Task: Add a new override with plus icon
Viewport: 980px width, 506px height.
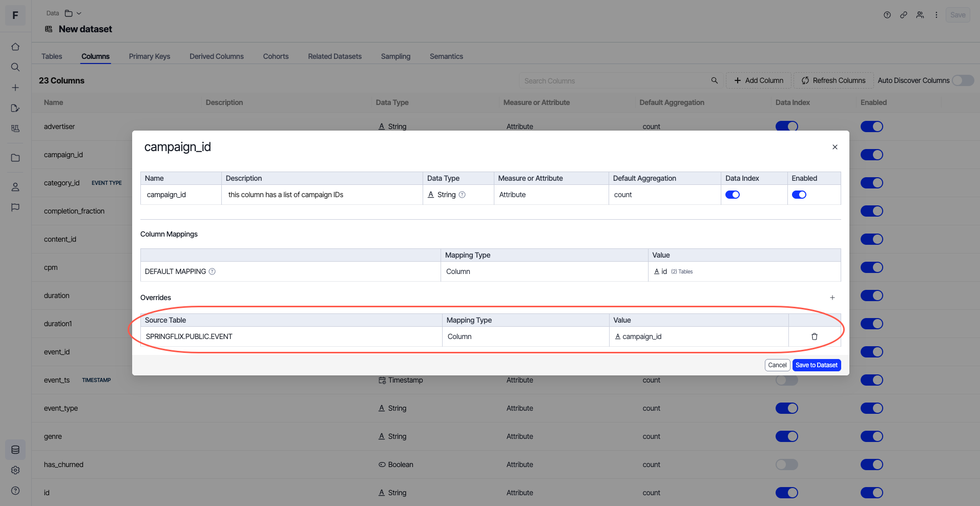Action: 832,298
